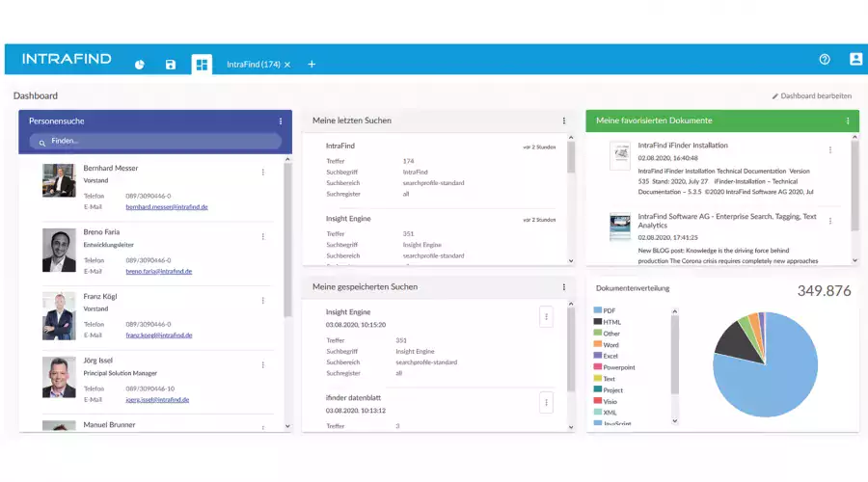Click the Word legend color swatch
The width and height of the screenshot is (868, 482).
(597, 344)
